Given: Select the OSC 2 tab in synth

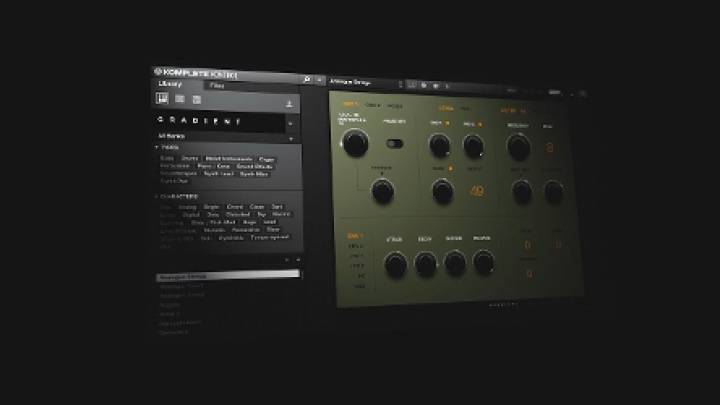Looking at the screenshot, I should point(373,105).
